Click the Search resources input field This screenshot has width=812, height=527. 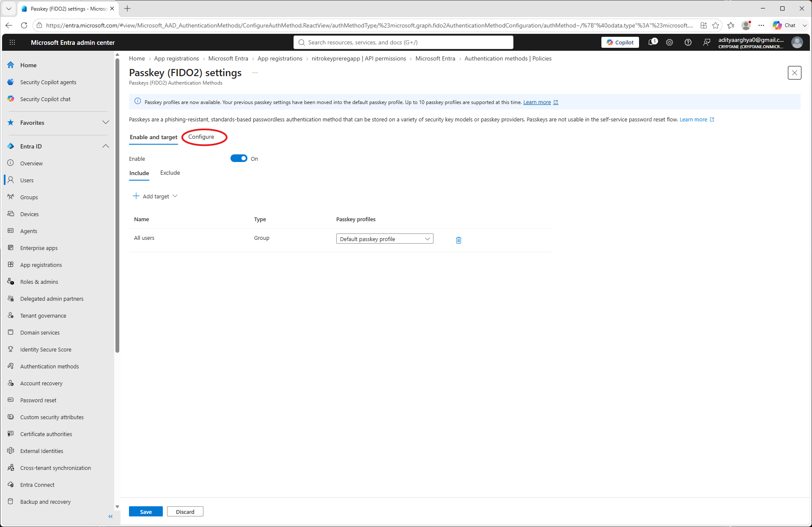pyautogui.click(x=403, y=42)
